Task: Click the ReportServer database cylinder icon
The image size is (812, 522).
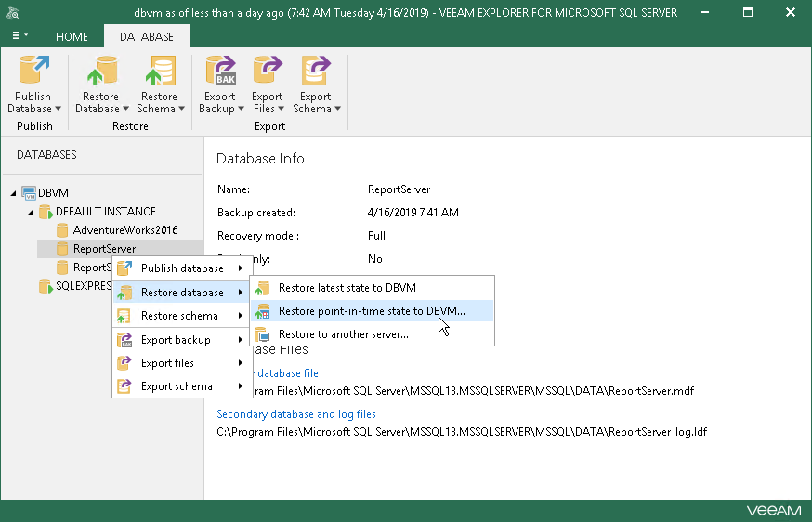Action: point(62,249)
